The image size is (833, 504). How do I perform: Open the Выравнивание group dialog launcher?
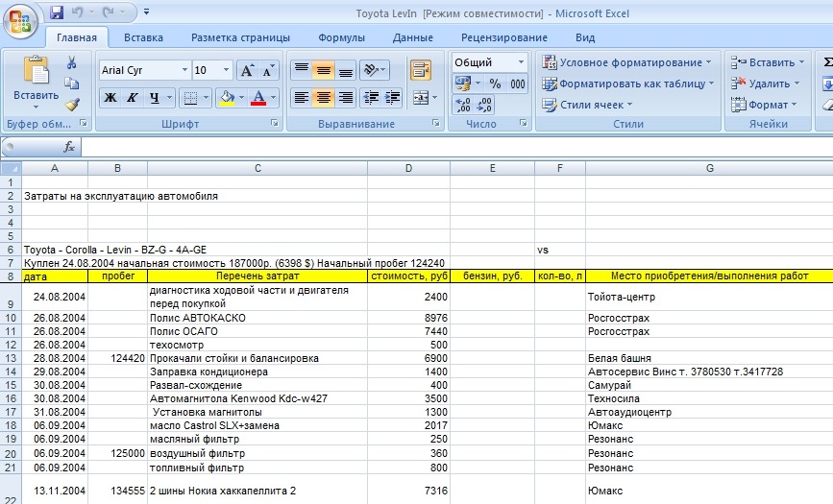(x=435, y=123)
